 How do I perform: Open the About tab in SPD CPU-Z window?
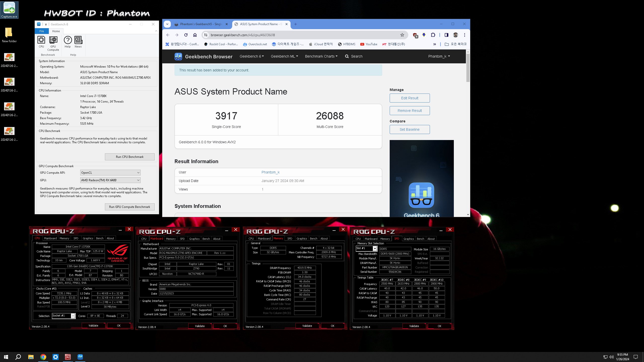(x=431, y=239)
